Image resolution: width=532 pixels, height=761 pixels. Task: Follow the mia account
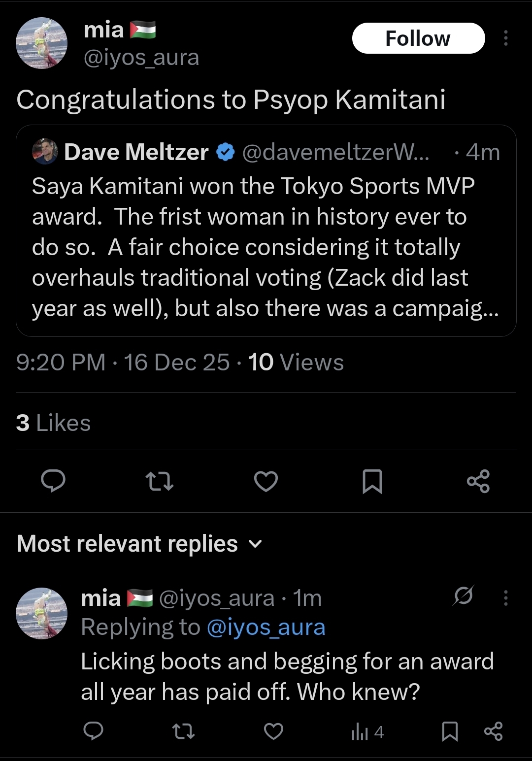pos(418,38)
